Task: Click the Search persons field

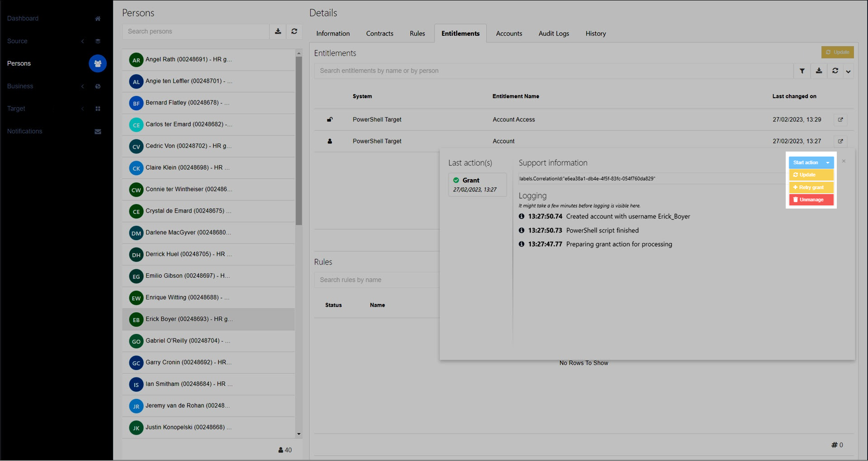Action: click(x=196, y=31)
